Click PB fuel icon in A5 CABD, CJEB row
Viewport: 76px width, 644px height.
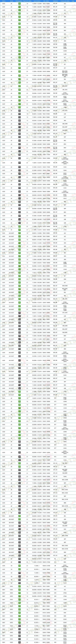tap(20, 398)
